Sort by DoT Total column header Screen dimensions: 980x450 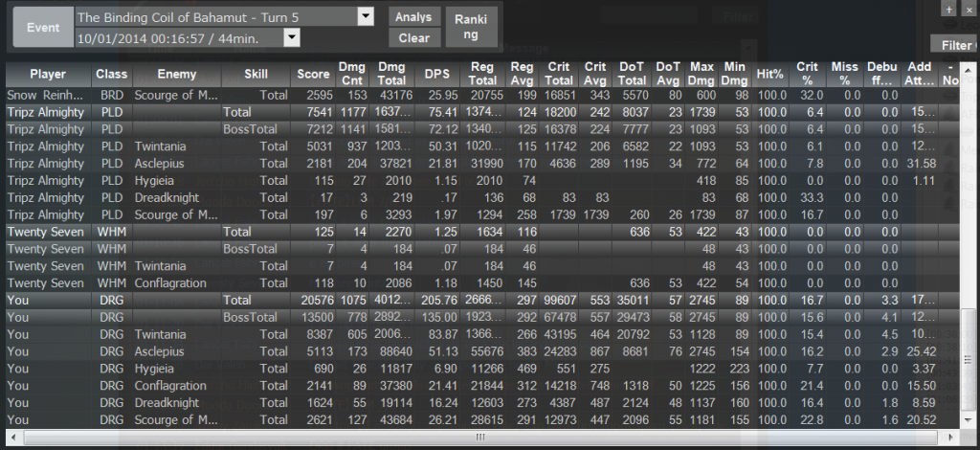[632, 74]
